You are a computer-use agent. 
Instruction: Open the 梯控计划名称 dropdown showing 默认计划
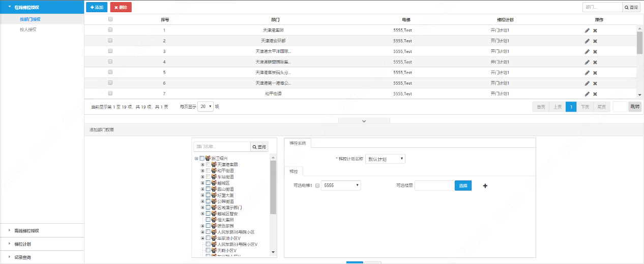(x=385, y=159)
